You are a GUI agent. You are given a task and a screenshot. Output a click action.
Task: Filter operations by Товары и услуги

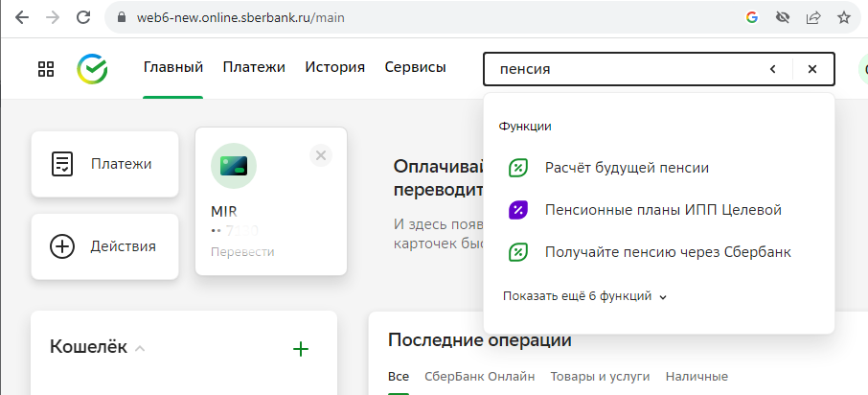[x=600, y=377]
